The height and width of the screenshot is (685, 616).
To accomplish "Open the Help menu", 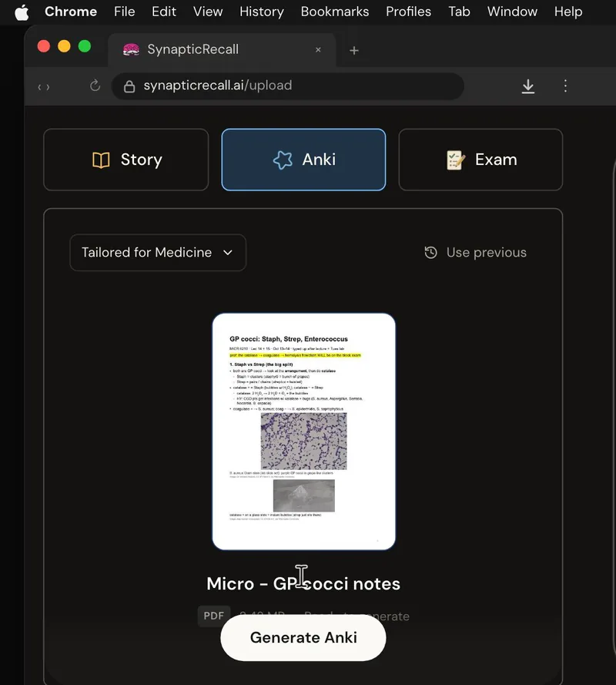I will (x=568, y=12).
